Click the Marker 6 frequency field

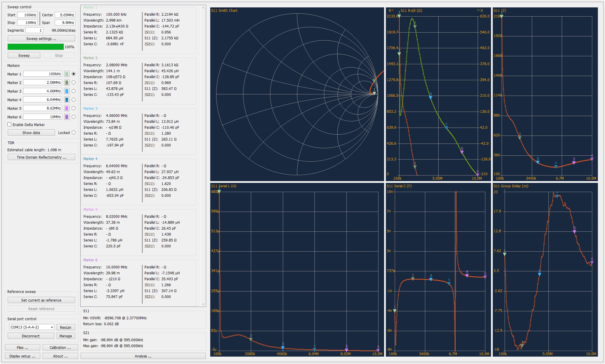click(43, 117)
